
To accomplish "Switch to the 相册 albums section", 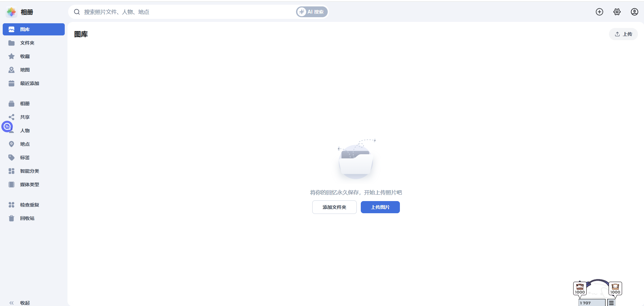I will click(24, 104).
